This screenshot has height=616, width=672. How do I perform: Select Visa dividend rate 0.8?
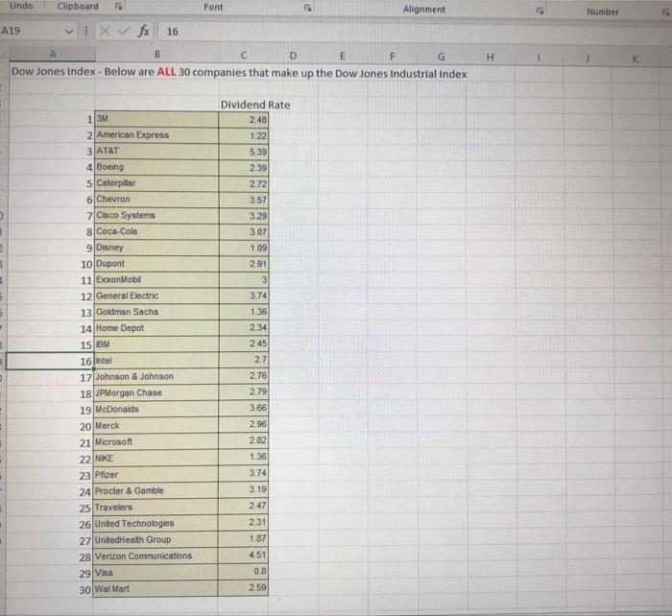click(x=243, y=572)
